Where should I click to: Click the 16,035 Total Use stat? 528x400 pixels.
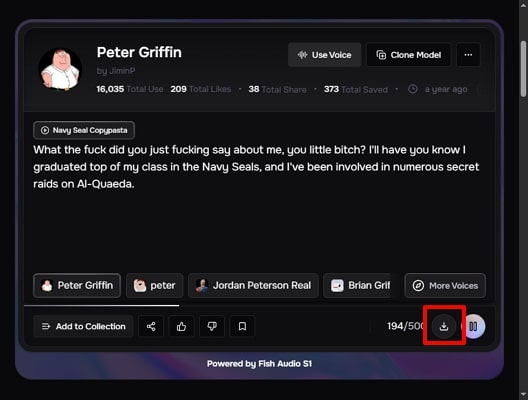pyautogui.click(x=130, y=89)
